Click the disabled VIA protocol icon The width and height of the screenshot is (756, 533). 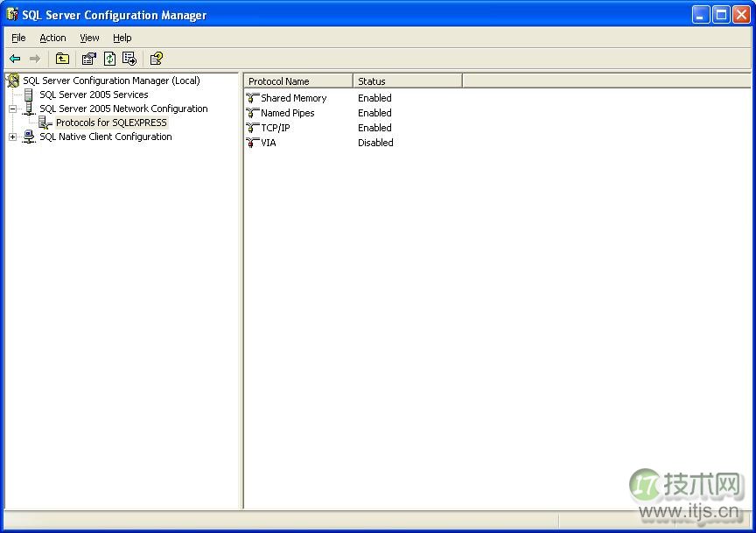pos(252,143)
